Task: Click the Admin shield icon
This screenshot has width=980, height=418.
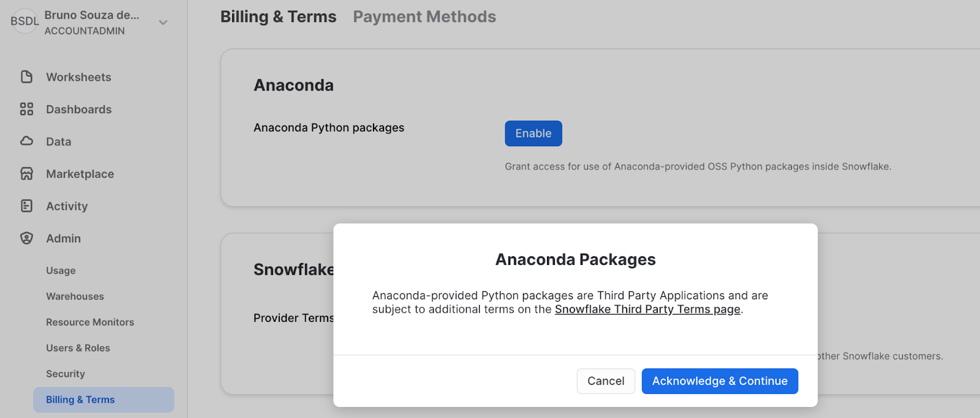Action: pyautogui.click(x=26, y=238)
